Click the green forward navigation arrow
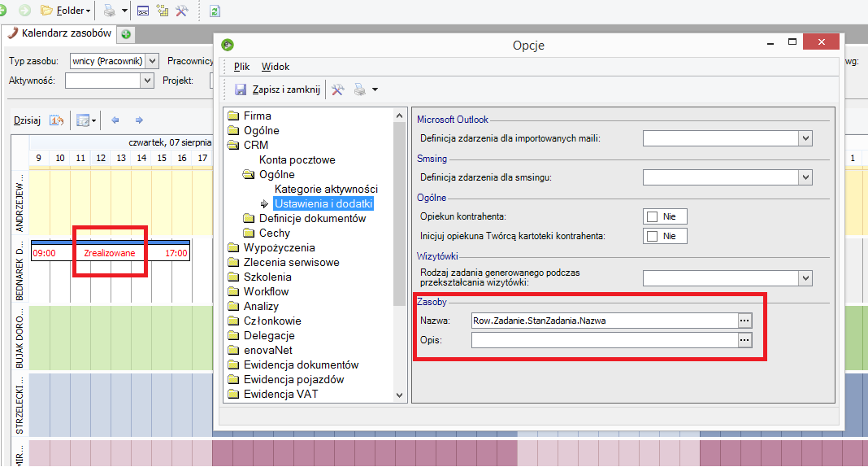The width and height of the screenshot is (868, 467). [24, 10]
